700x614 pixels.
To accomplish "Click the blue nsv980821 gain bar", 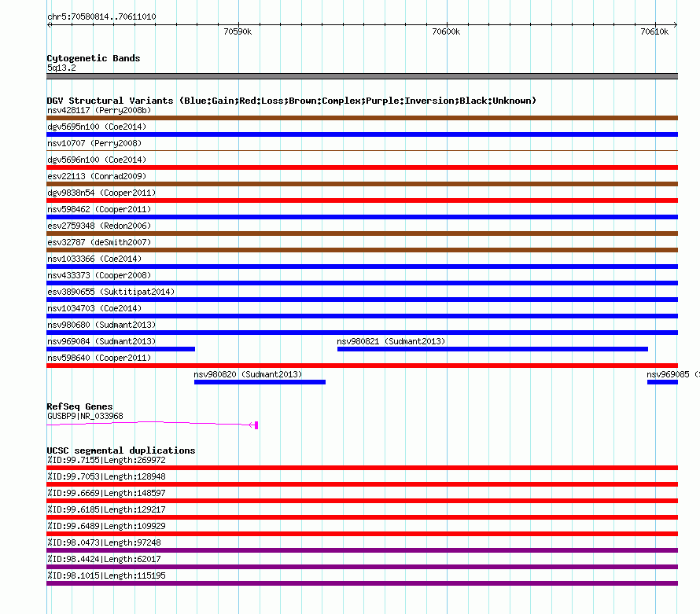I will 492,349.
